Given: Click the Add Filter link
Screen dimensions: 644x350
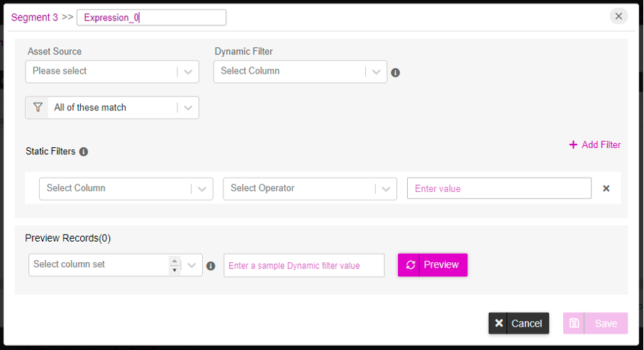Looking at the screenshot, I should pos(595,145).
